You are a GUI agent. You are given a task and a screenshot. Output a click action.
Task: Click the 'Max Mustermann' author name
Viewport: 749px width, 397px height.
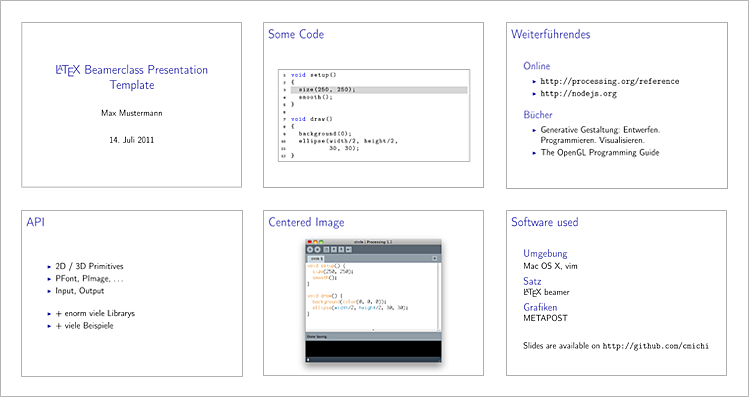coord(131,113)
